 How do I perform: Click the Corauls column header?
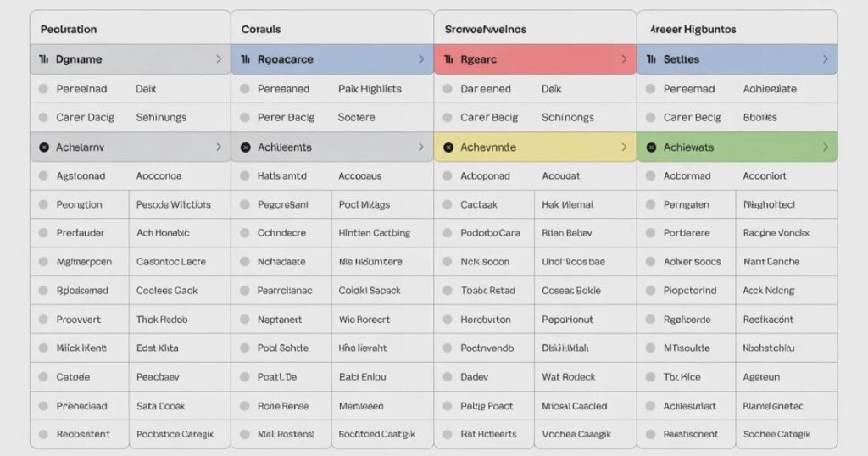click(261, 29)
